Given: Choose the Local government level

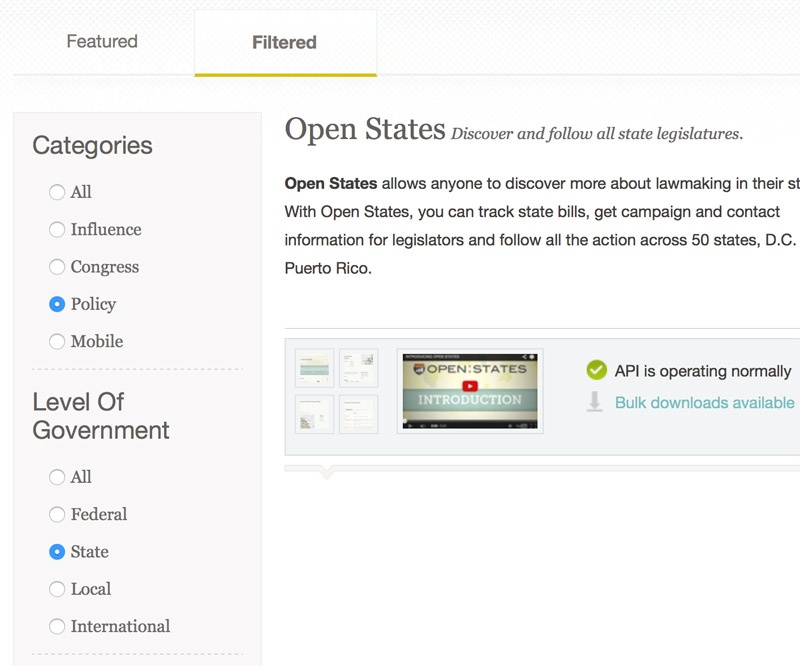Looking at the screenshot, I should click(x=57, y=589).
